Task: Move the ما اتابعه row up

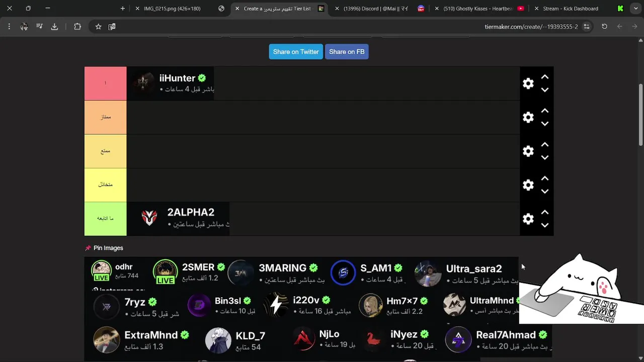Action: click(545, 213)
